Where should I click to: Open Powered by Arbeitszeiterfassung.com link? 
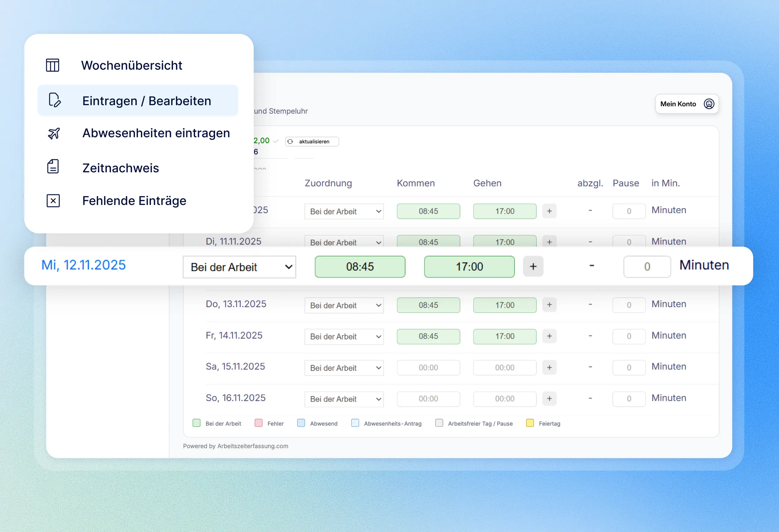(x=236, y=446)
